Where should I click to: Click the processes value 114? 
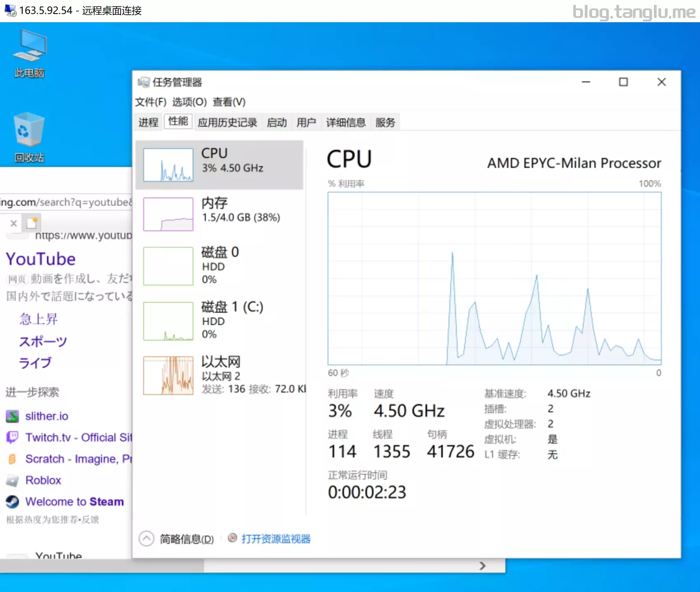click(342, 451)
